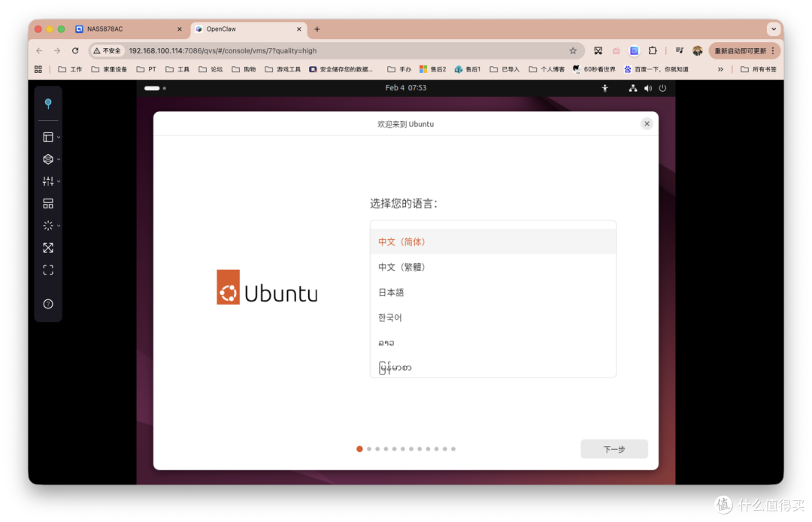This screenshot has width=812, height=522.
Task: Expand chevron next to panel layout icon
Action: (x=59, y=137)
